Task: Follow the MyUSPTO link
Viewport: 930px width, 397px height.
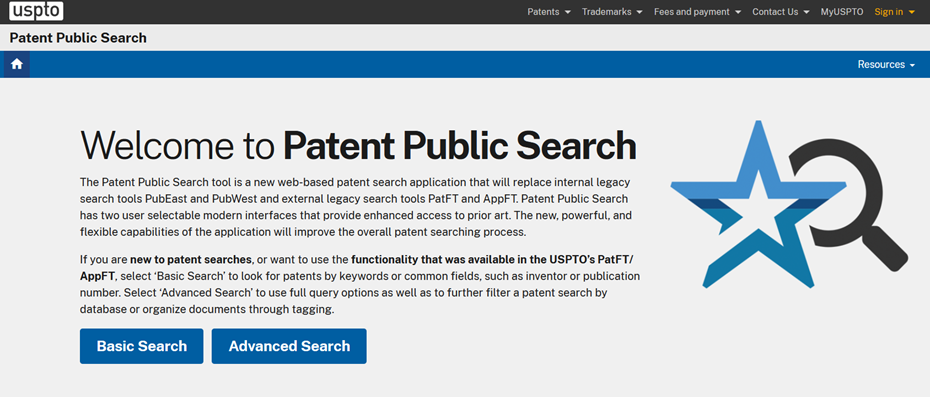Action: 842,12
